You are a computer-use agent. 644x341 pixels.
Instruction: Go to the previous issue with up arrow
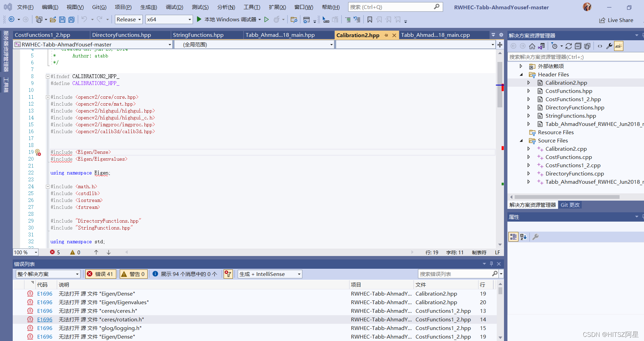click(x=96, y=252)
